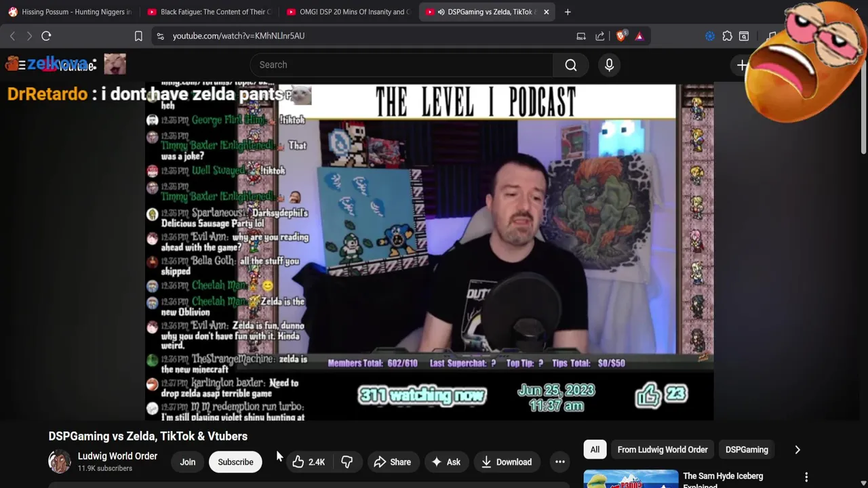868x488 pixels.
Task: Click the YouTube Create plus button
Action: [743, 65]
